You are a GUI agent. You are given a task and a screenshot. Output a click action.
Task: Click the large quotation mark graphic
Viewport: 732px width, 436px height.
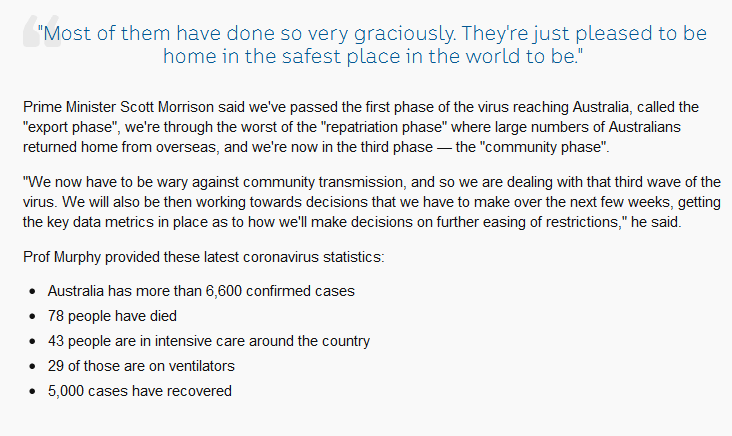(41, 31)
